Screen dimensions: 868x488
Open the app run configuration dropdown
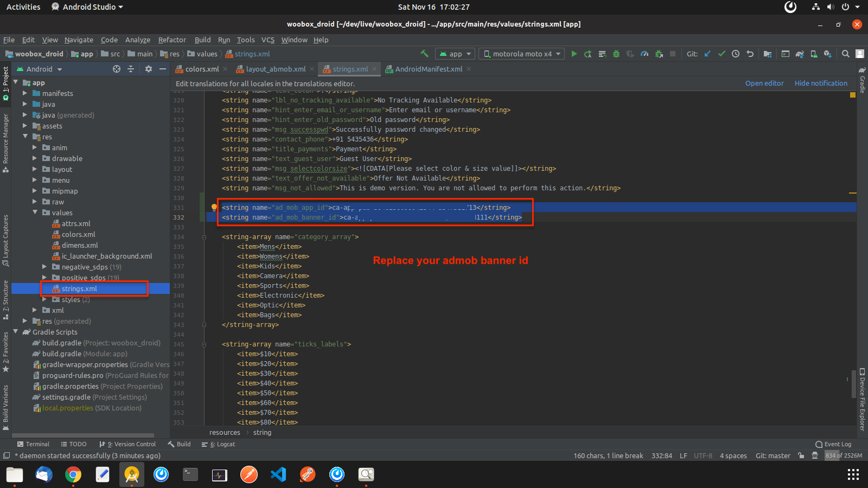[456, 54]
